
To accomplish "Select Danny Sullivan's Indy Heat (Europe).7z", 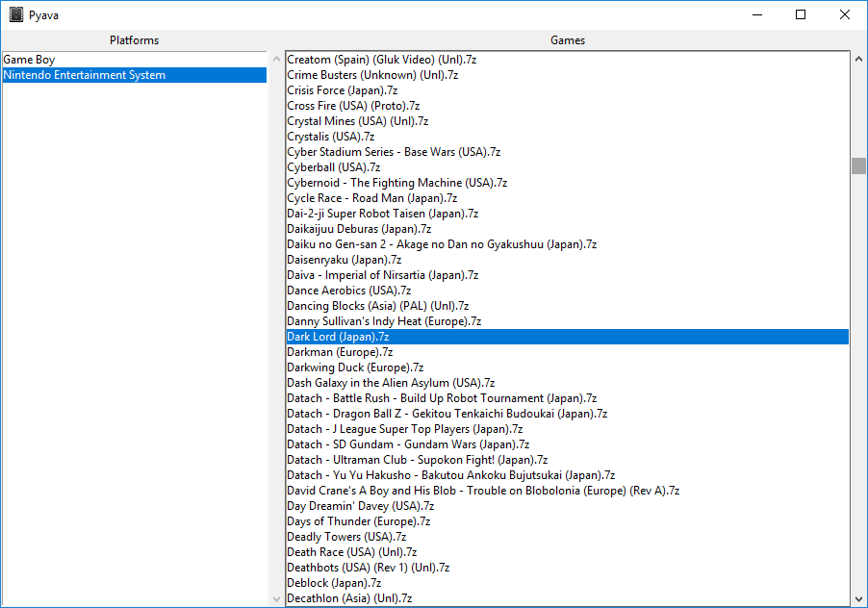I will pyautogui.click(x=568, y=321).
